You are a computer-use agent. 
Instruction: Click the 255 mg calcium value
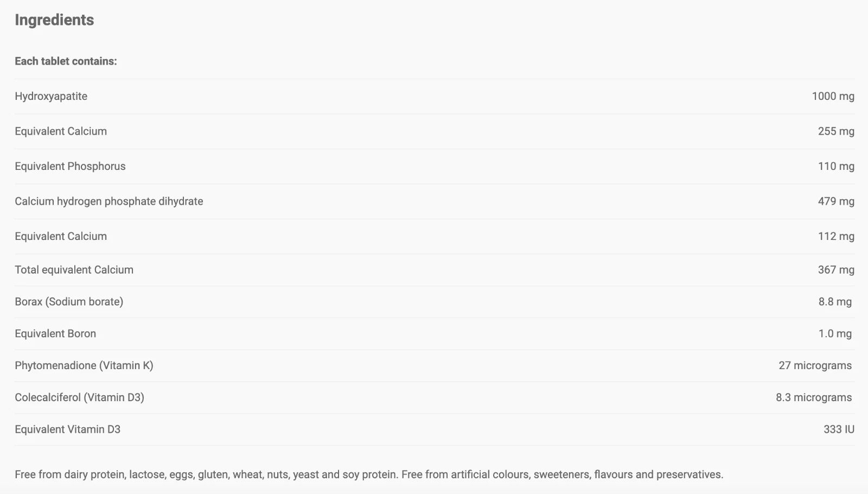[x=836, y=131]
